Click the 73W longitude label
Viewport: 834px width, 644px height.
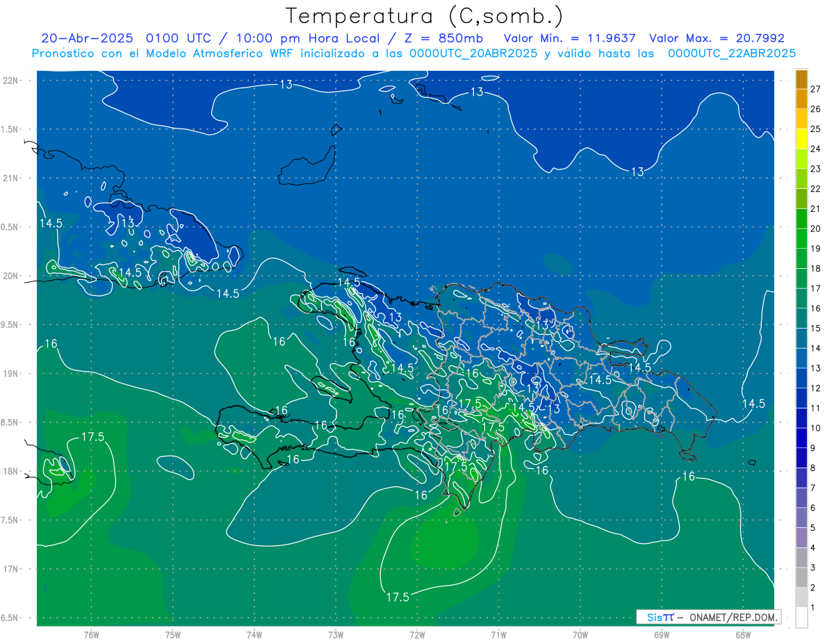pos(336,634)
